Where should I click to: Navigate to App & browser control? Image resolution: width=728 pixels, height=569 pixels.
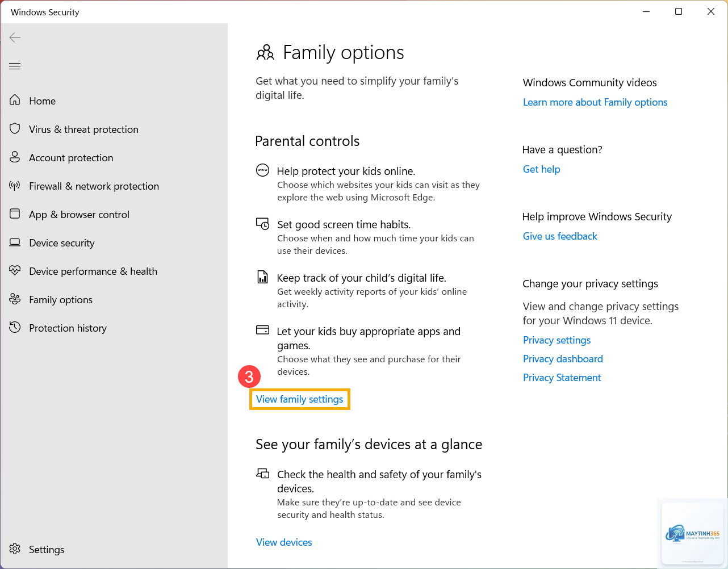click(114, 214)
